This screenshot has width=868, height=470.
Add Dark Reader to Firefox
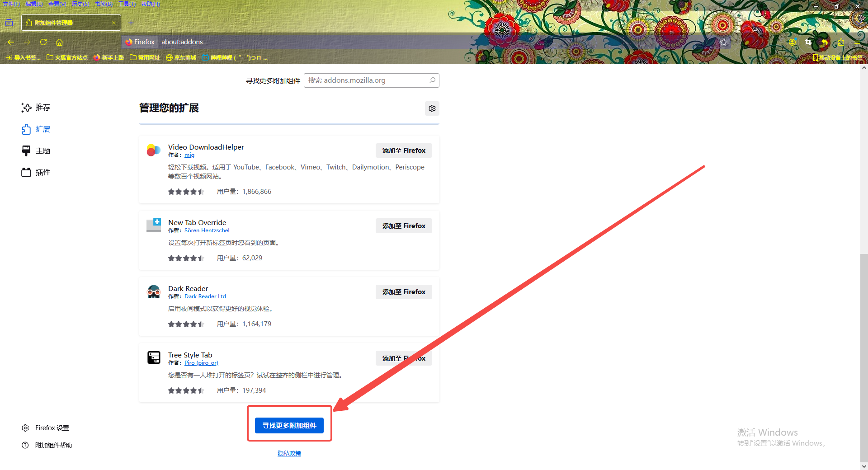point(404,292)
